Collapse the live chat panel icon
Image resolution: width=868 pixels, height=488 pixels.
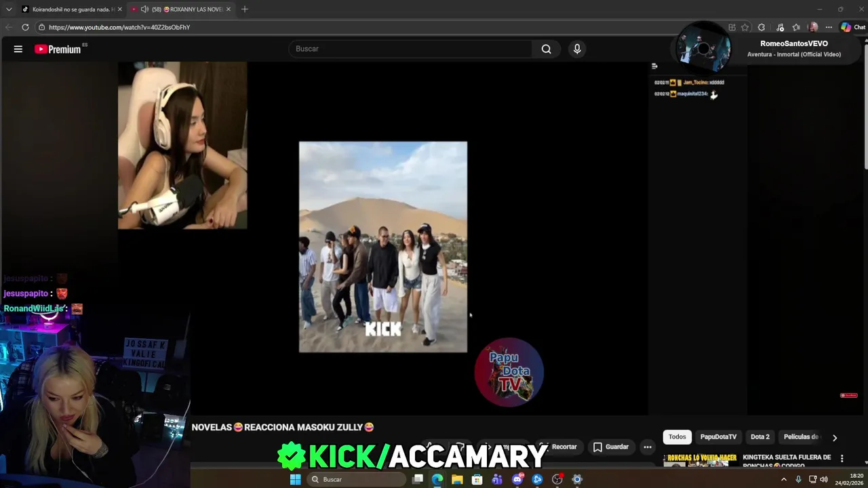(x=654, y=66)
